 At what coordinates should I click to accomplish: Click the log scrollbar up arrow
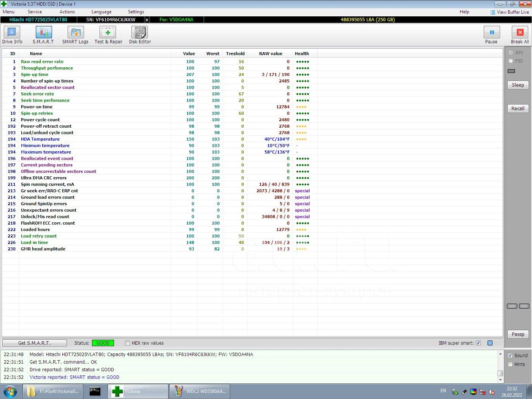pyautogui.click(x=500, y=354)
